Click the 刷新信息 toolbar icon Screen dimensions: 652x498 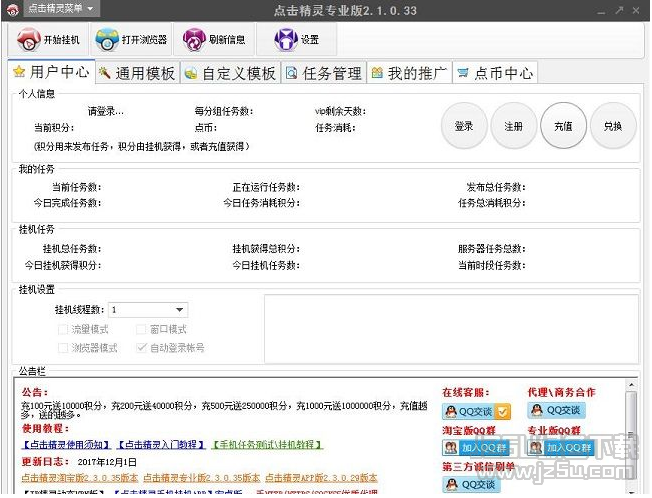click(214, 39)
